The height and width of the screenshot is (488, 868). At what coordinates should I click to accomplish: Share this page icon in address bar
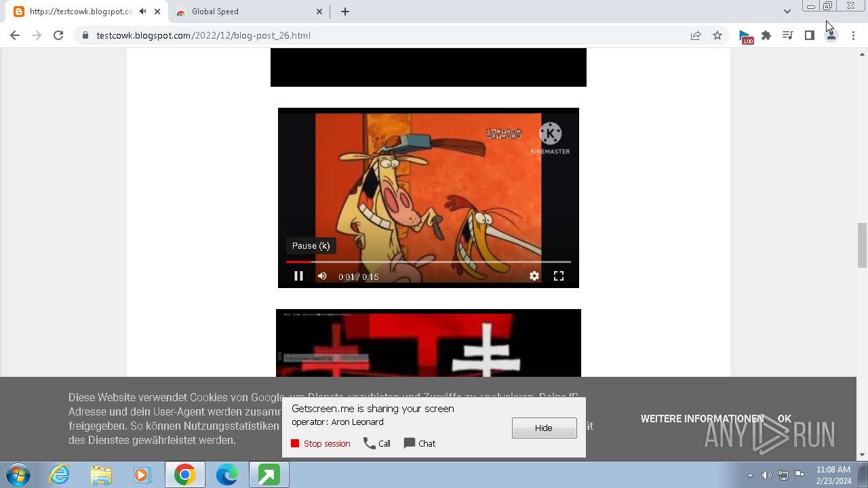coord(696,35)
